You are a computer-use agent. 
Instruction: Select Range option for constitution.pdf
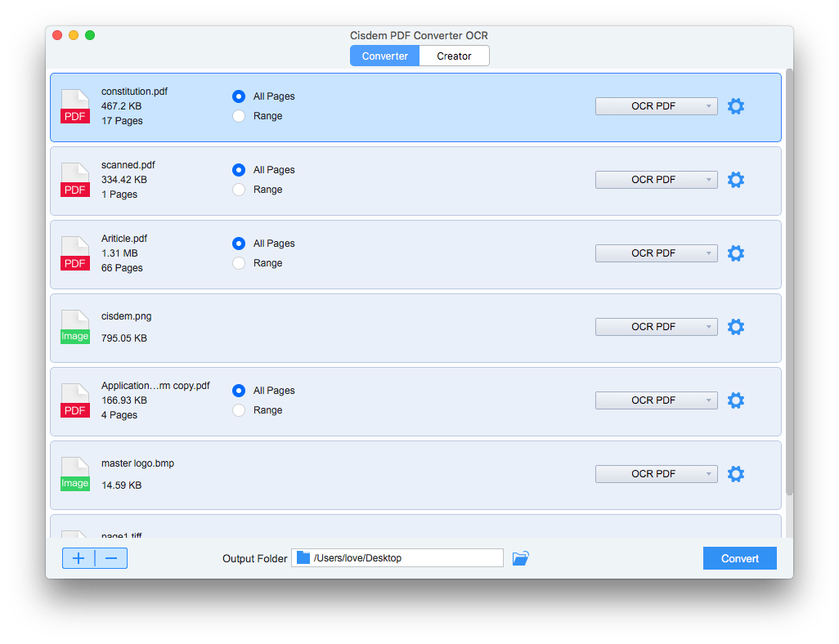point(239,116)
